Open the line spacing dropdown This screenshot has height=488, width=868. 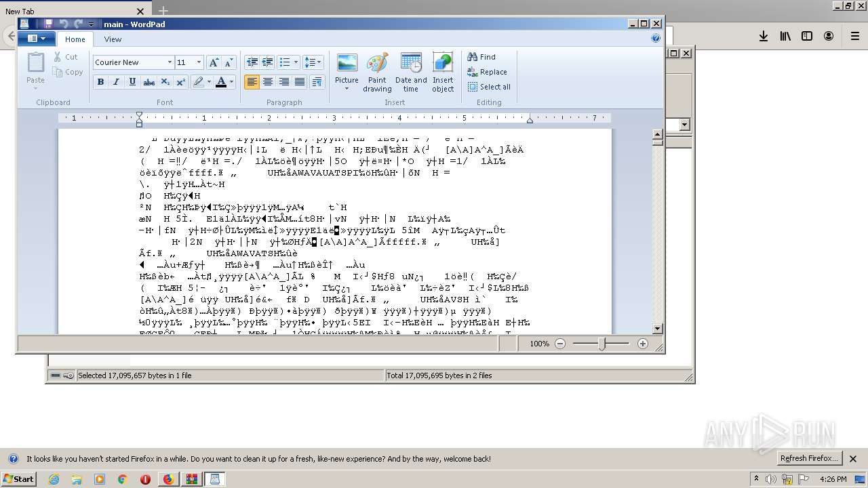click(x=313, y=62)
